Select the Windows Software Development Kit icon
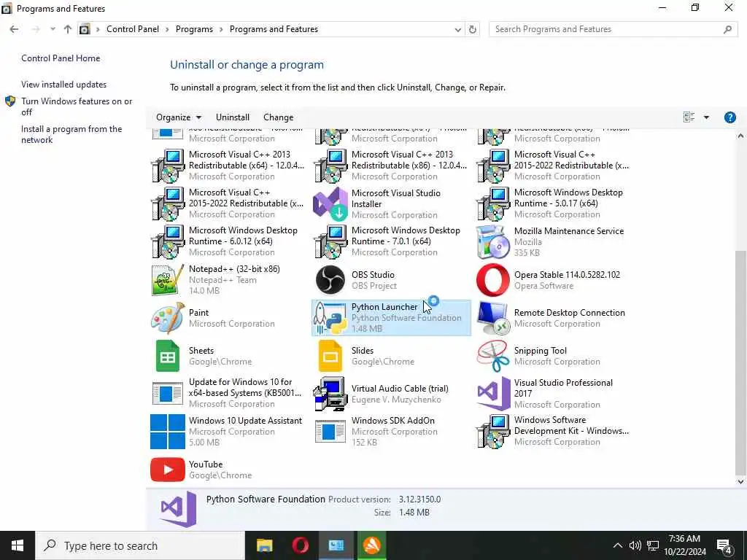 coord(492,432)
